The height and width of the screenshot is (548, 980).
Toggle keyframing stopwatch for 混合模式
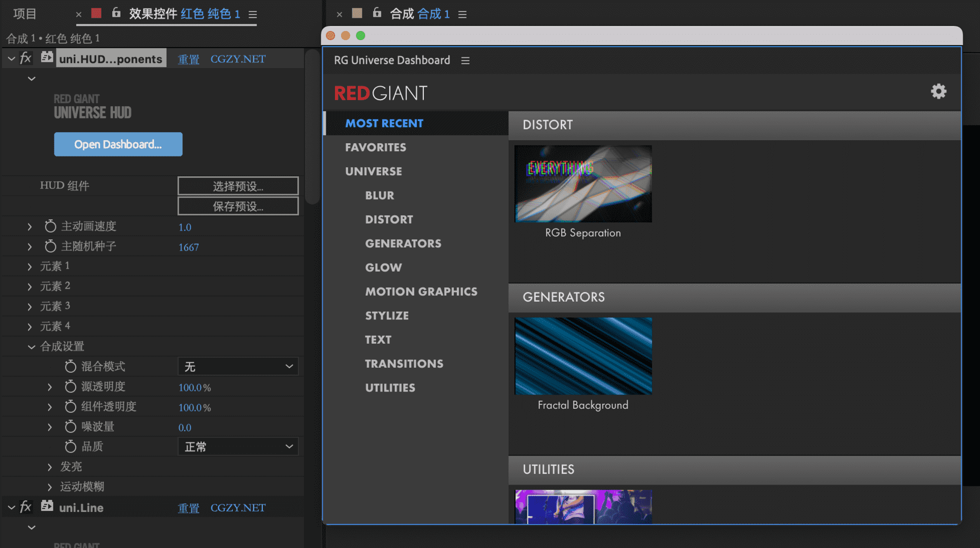[x=71, y=366]
